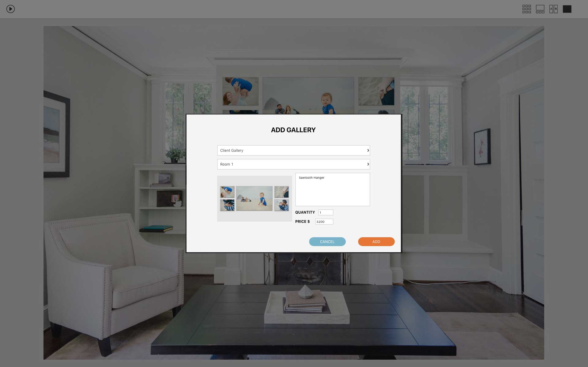Click the widescreen display view icon
The height and width of the screenshot is (367, 588).
[x=540, y=9]
